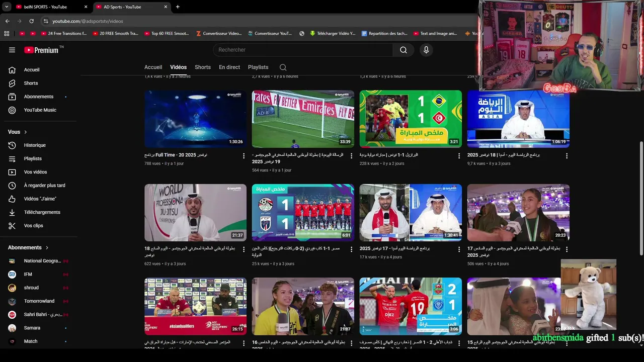The width and height of the screenshot is (644, 362).
Task: Play the 1:06:19 studio presenter thumbnail
Action: click(518, 119)
